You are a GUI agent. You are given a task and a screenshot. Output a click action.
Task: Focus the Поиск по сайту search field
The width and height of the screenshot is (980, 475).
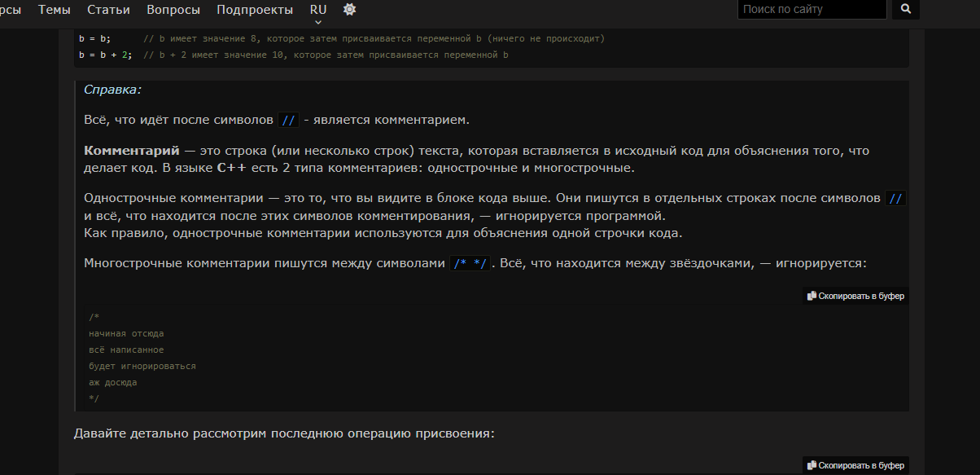click(811, 10)
